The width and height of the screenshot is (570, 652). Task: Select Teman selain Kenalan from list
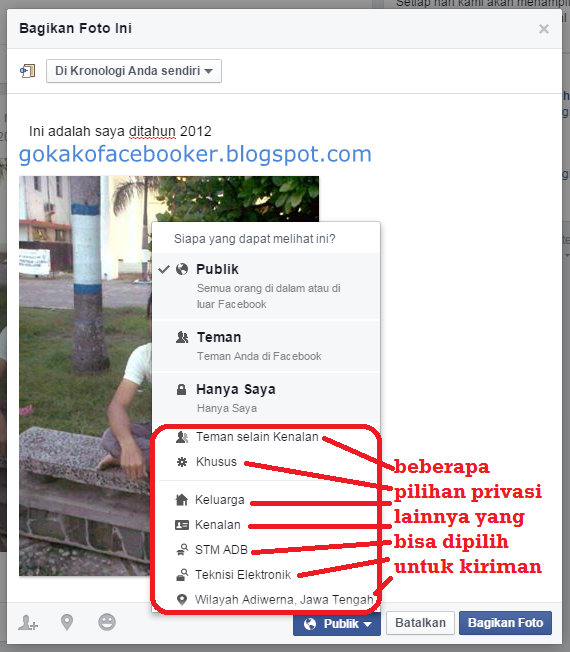(257, 437)
